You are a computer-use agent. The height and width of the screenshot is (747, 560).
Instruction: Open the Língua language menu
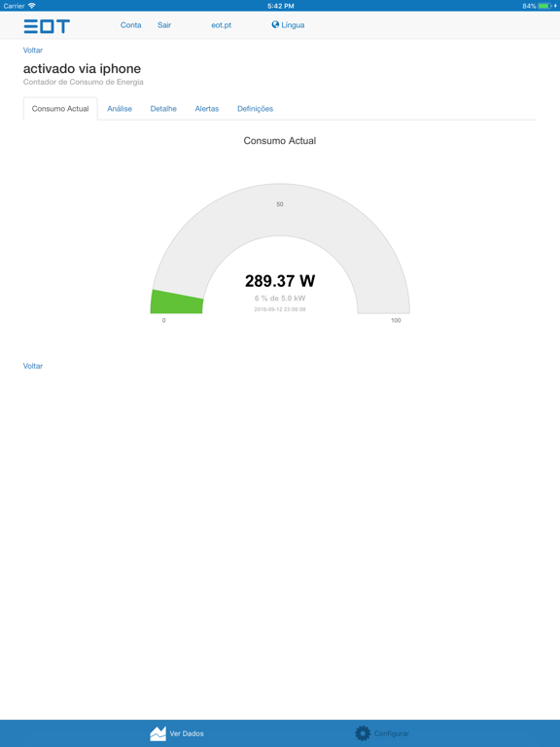(x=288, y=25)
